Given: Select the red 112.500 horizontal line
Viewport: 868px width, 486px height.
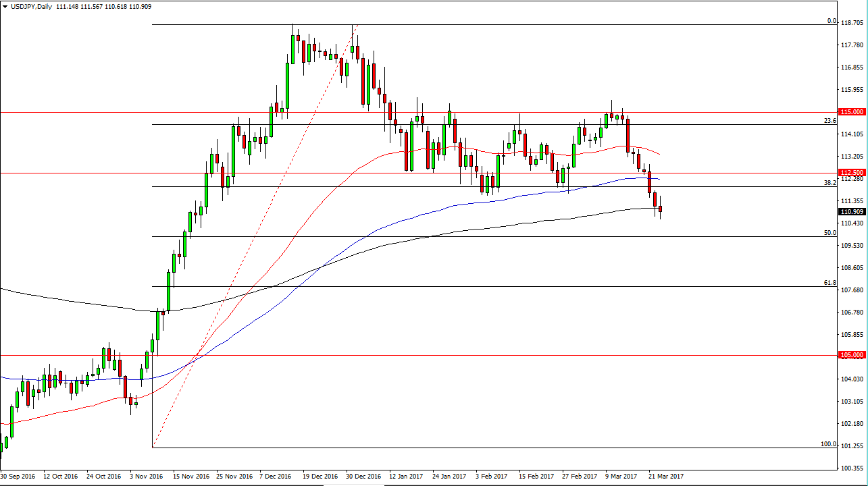Looking at the screenshot, I should 405,173.
